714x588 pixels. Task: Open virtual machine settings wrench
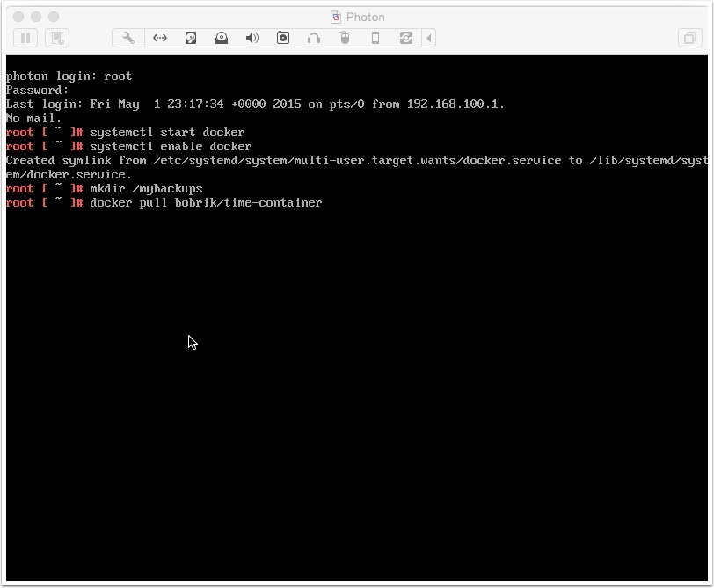click(x=128, y=38)
